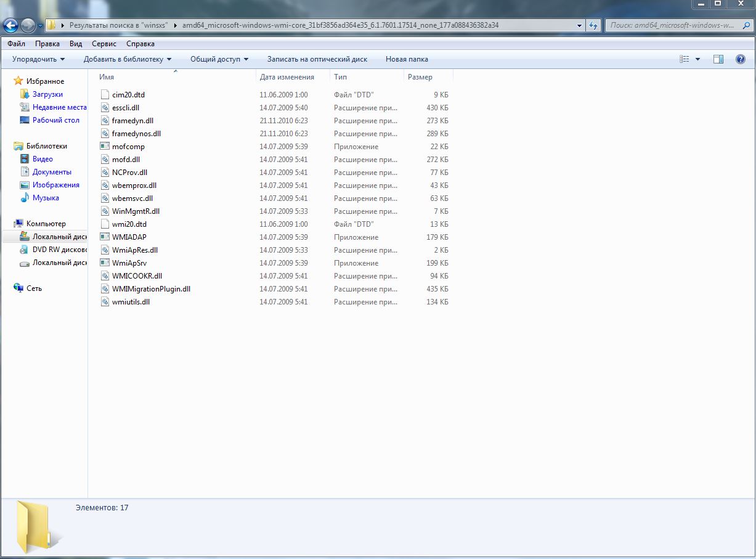
Task: Select the wmi20.dtd file icon
Action: point(105,224)
